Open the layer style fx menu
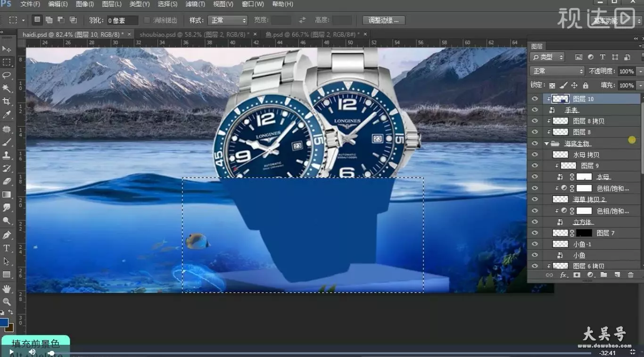Viewport: 644px width, 357px height. (x=563, y=275)
